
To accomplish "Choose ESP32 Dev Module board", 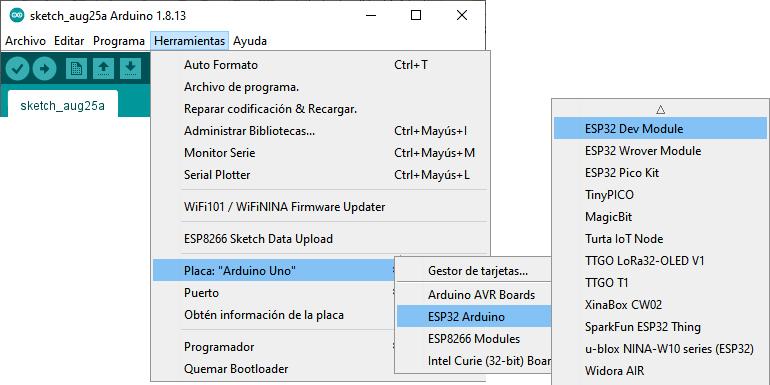I will (660, 128).
